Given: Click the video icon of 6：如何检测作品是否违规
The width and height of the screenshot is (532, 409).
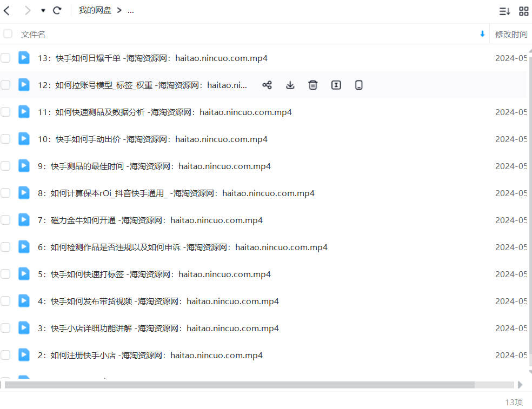Looking at the screenshot, I should coord(24,246).
